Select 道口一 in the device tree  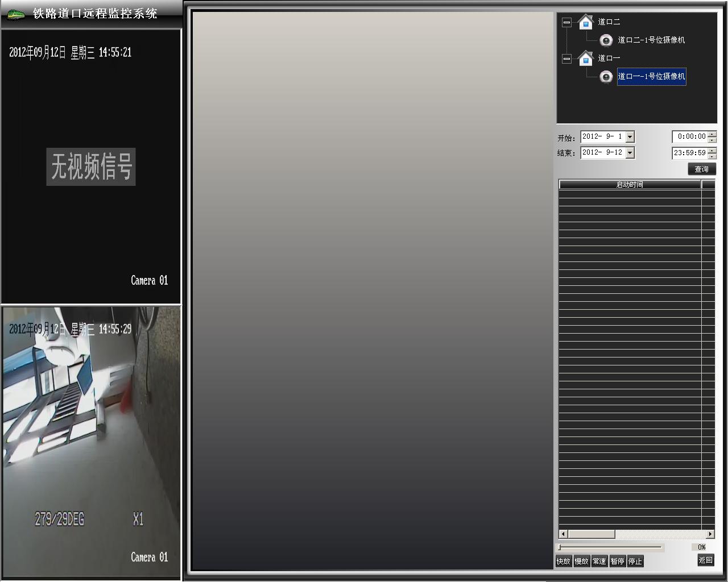(609, 58)
